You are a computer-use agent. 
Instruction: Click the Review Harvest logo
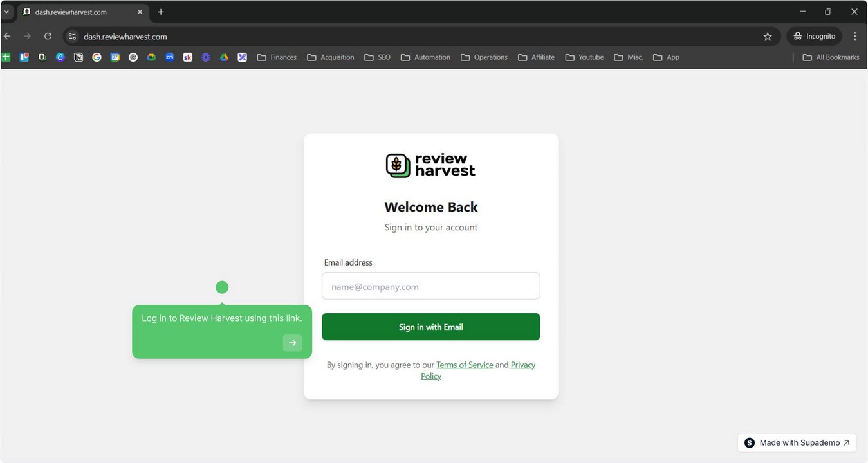[430, 165]
